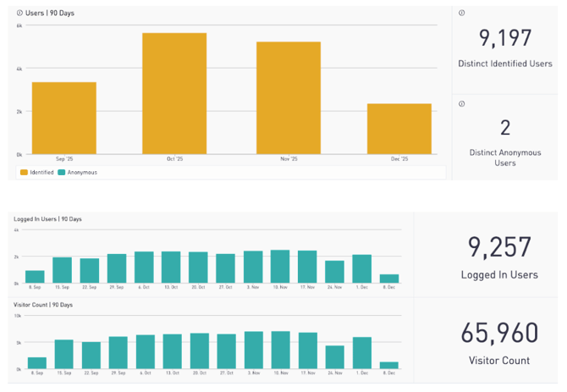
Task: Click the yellow Identified legend swatch
Action: (x=24, y=173)
